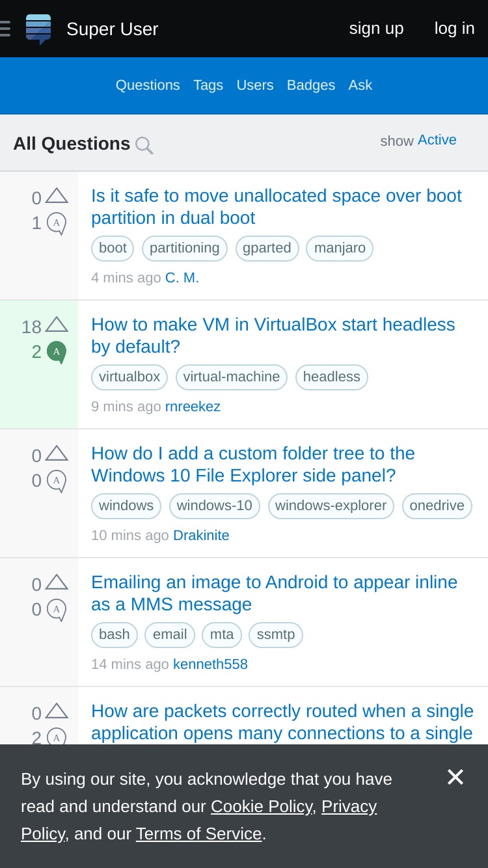The height and width of the screenshot is (868, 488).
Task: Click answer bubble on Windows 10 folder question
Action: 57,481
